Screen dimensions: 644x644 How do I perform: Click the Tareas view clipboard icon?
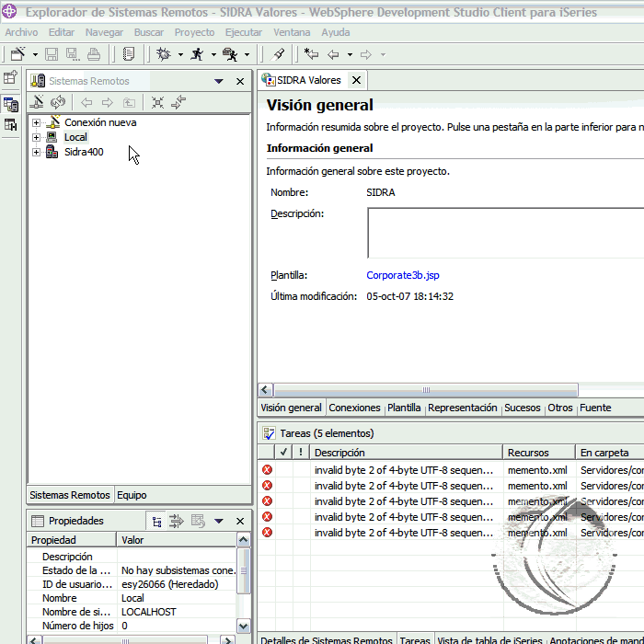pos(269,433)
